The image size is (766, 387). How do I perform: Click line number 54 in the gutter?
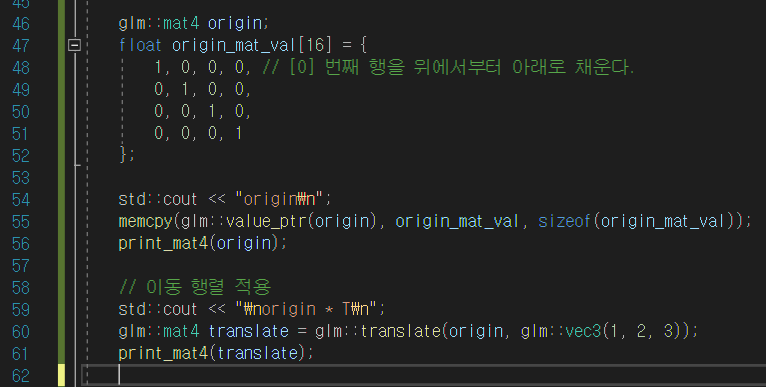[21, 199]
